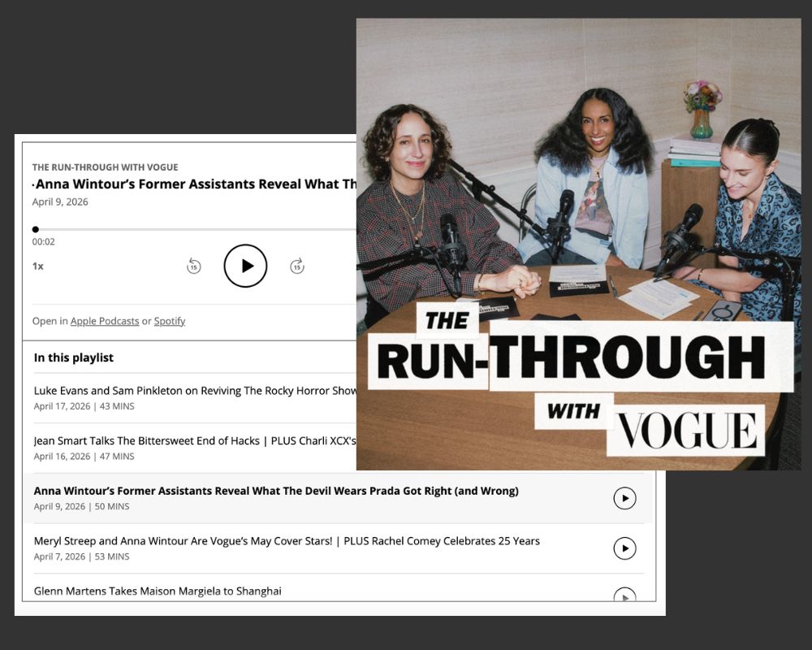Select the Meryl Streep May Cover Stars title

point(287,541)
